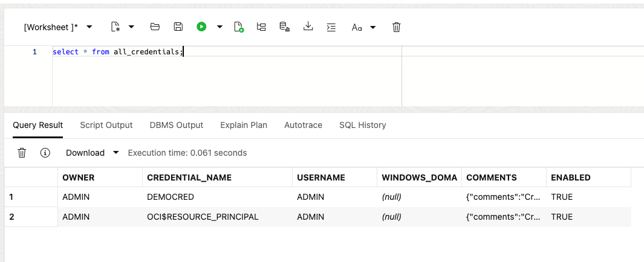Clear the editor with the toolbar trash icon
644x262 pixels.
(x=397, y=27)
